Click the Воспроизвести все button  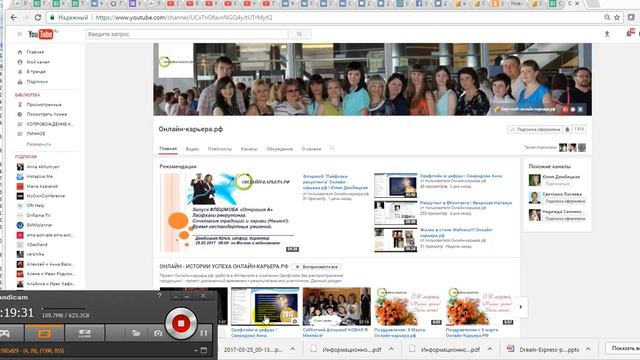[317, 267]
